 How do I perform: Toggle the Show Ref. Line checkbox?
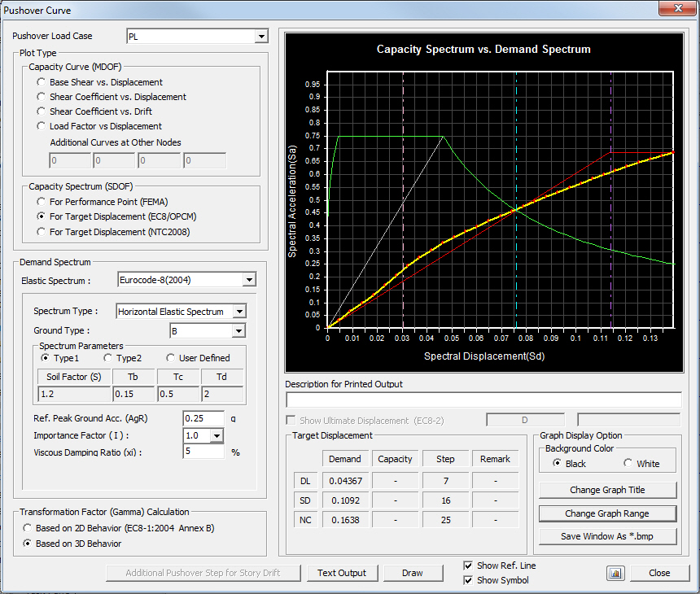click(468, 566)
